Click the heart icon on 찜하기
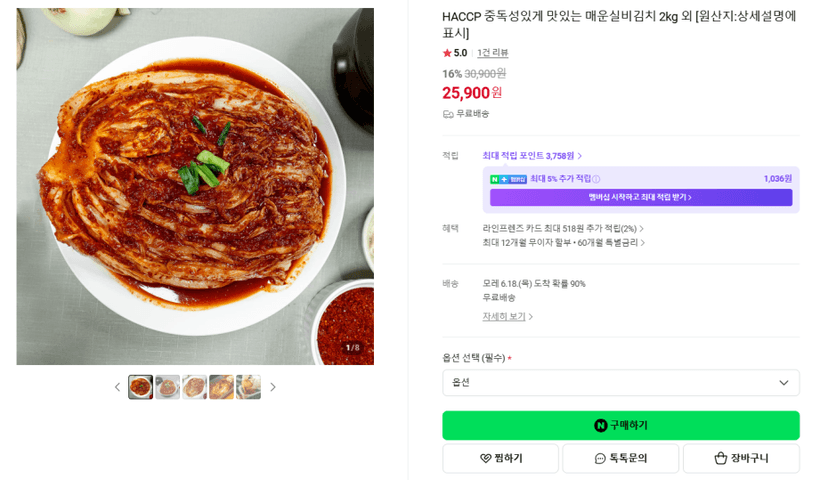Viewport: 828px width, 480px height. pos(485,458)
